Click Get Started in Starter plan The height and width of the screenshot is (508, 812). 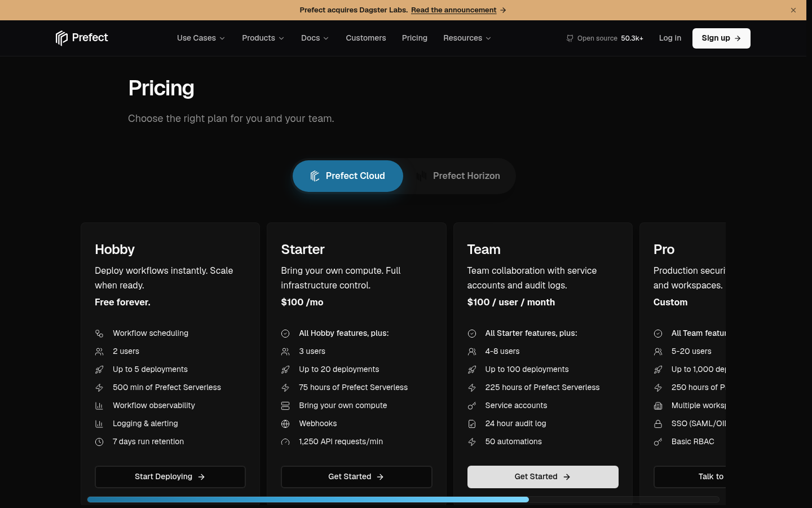356,477
